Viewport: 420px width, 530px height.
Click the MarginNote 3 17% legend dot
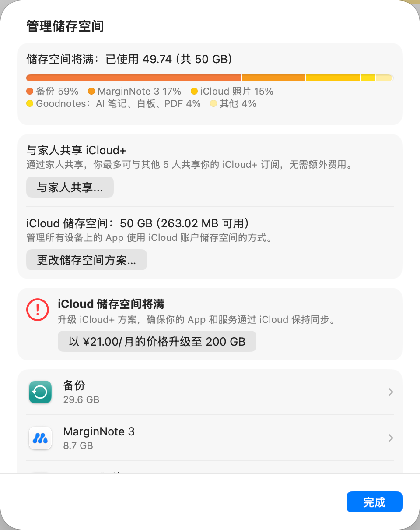tap(91, 92)
